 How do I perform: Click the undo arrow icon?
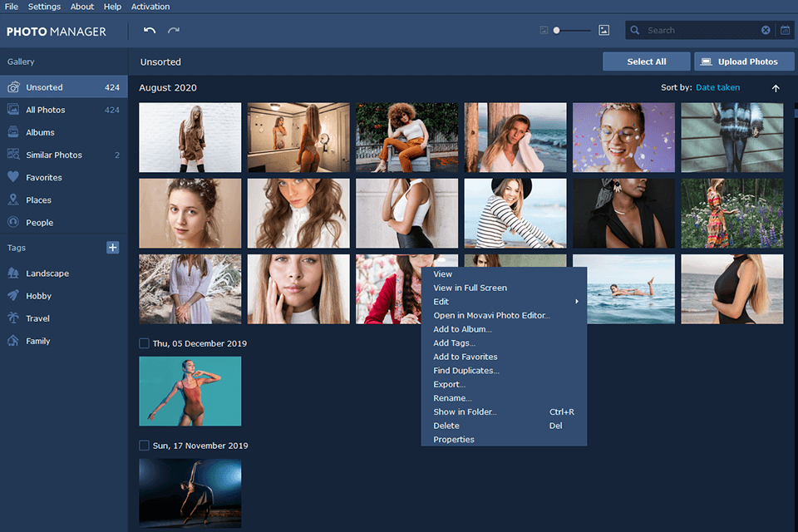pyautogui.click(x=150, y=31)
